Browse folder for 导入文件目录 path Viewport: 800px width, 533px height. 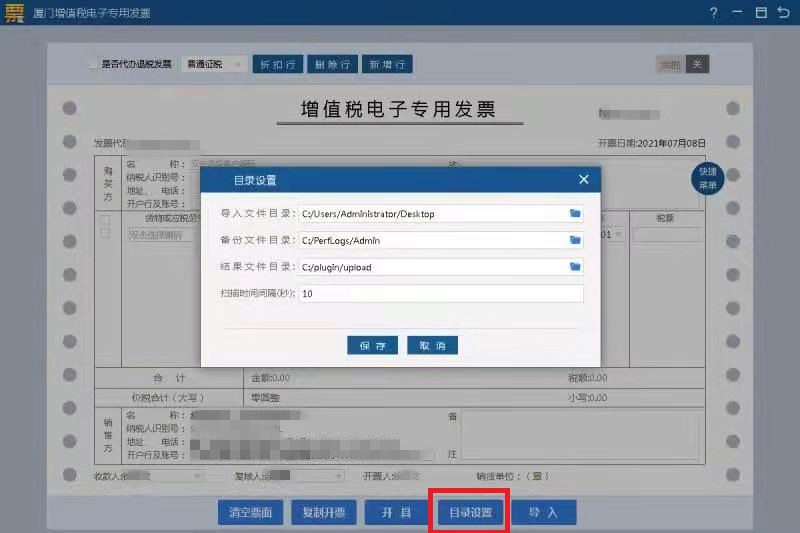point(575,214)
